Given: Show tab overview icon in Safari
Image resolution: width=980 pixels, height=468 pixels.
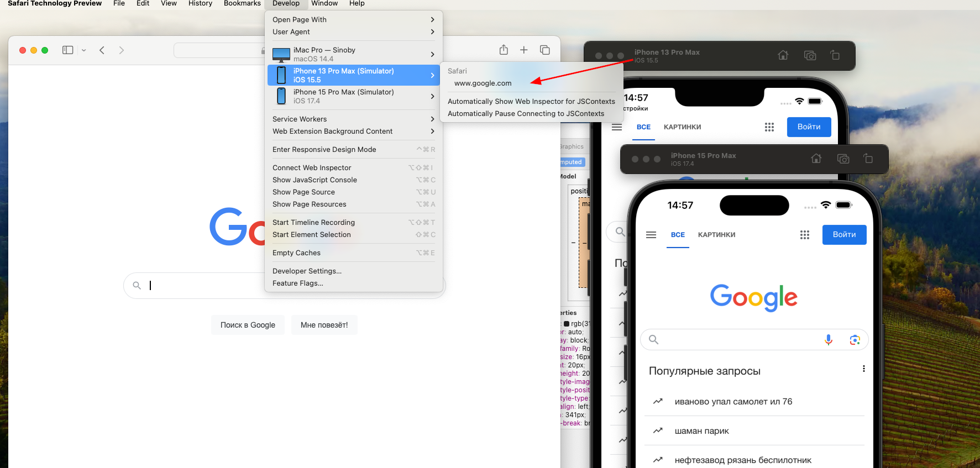Looking at the screenshot, I should pyautogui.click(x=545, y=50).
